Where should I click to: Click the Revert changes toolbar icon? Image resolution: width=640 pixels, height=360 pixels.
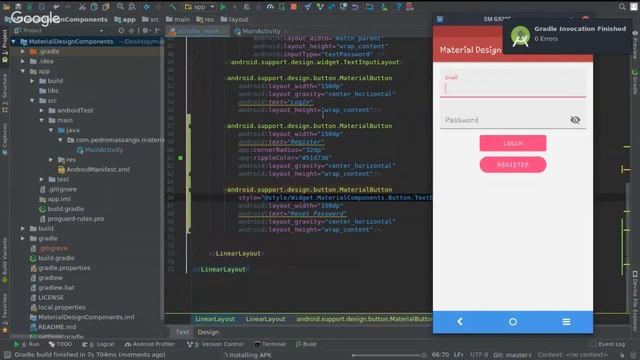355,7
